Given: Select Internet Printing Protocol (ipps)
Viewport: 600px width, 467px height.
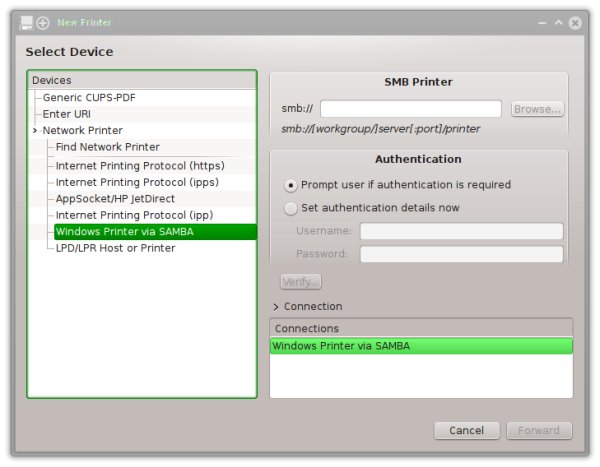Looking at the screenshot, I should (x=137, y=182).
